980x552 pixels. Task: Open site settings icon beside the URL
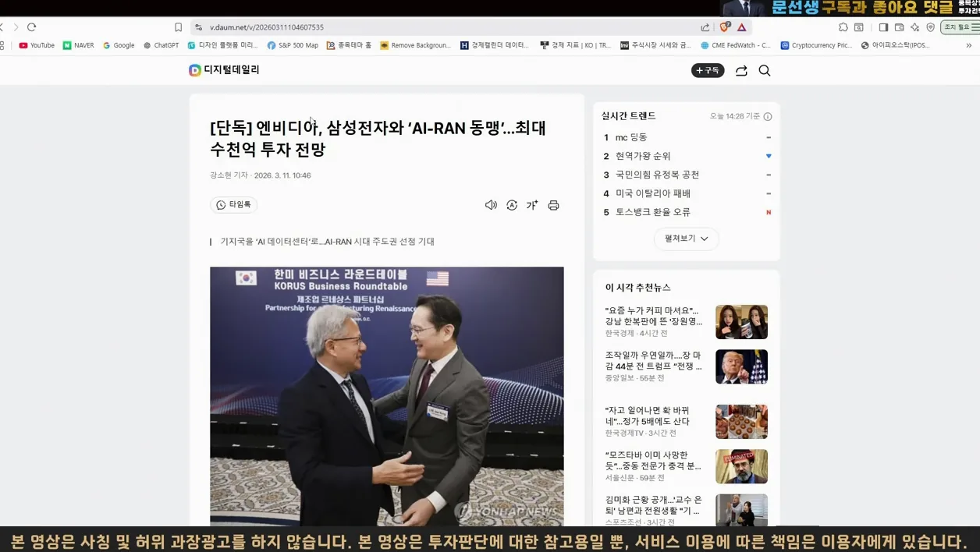[199, 27]
